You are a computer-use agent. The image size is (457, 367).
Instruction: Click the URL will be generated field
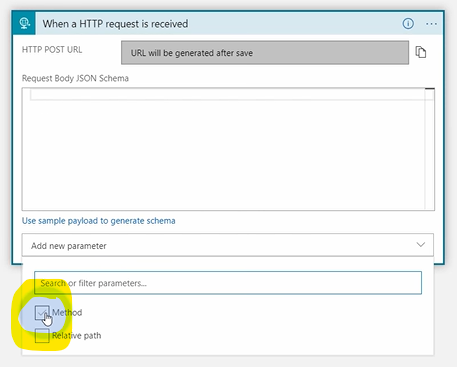pos(265,53)
